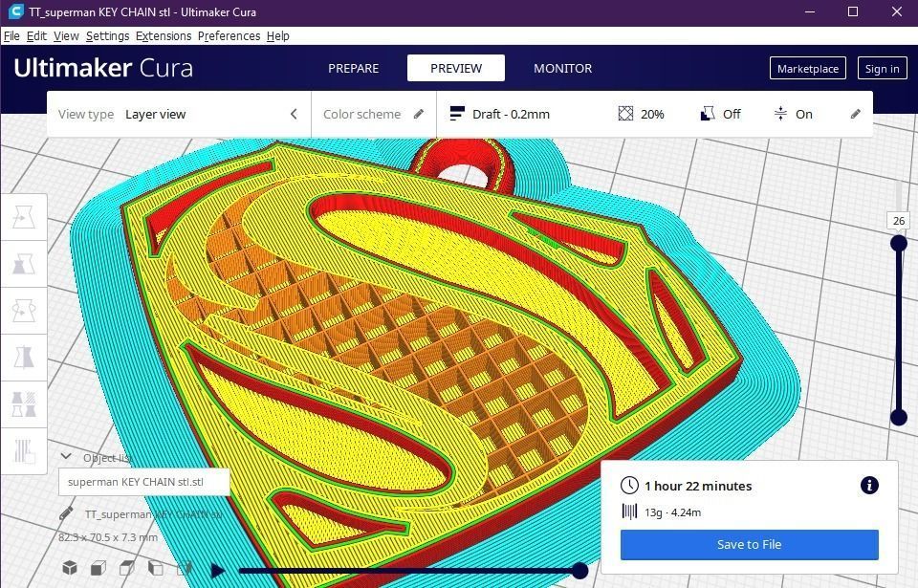Switch to left side view cube icon
The height and width of the screenshot is (588, 918).
click(x=156, y=568)
